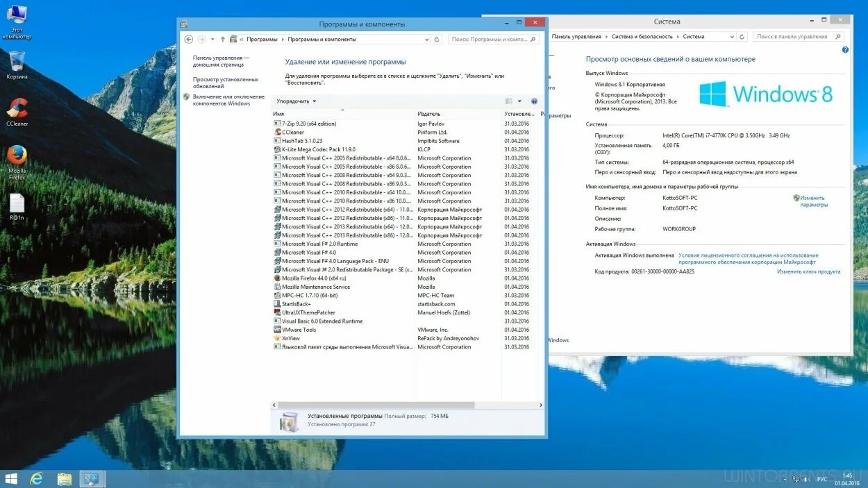Open the Windows Start button
The image size is (868, 488).
pyautogui.click(x=11, y=478)
